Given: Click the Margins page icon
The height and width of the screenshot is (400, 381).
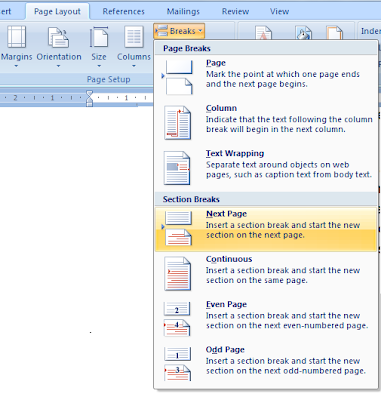Looking at the screenshot, I should click(16, 37).
